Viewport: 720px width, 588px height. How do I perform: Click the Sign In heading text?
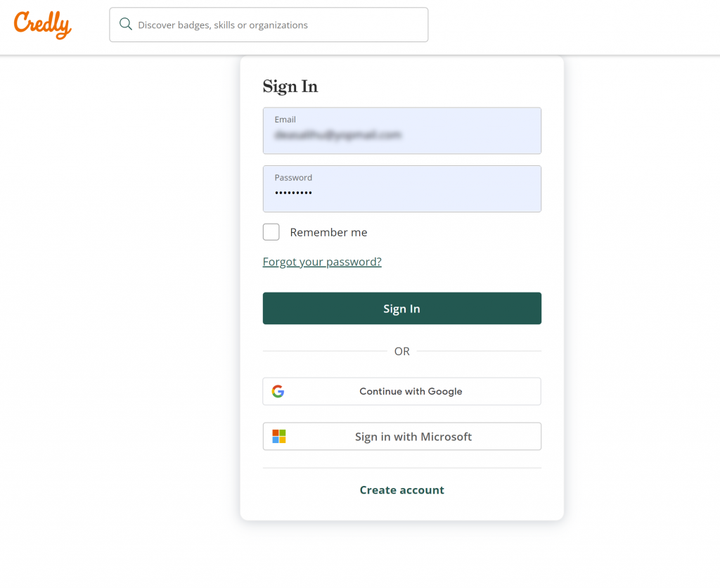click(290, 87)
